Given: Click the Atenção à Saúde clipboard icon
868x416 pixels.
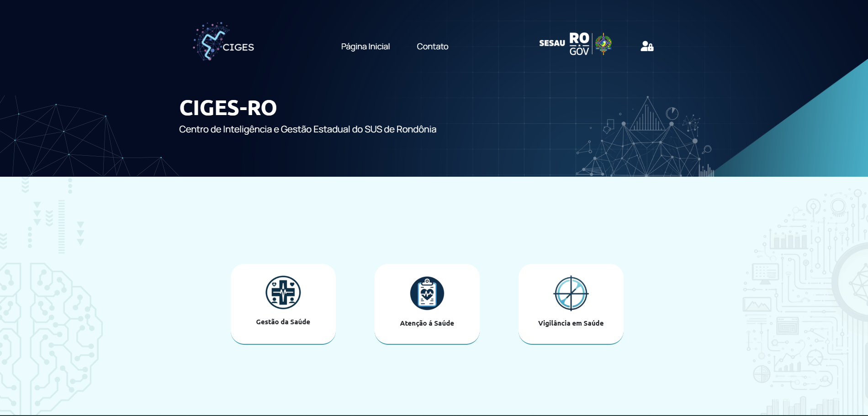Looking at the screenshot, I should 427,293.
